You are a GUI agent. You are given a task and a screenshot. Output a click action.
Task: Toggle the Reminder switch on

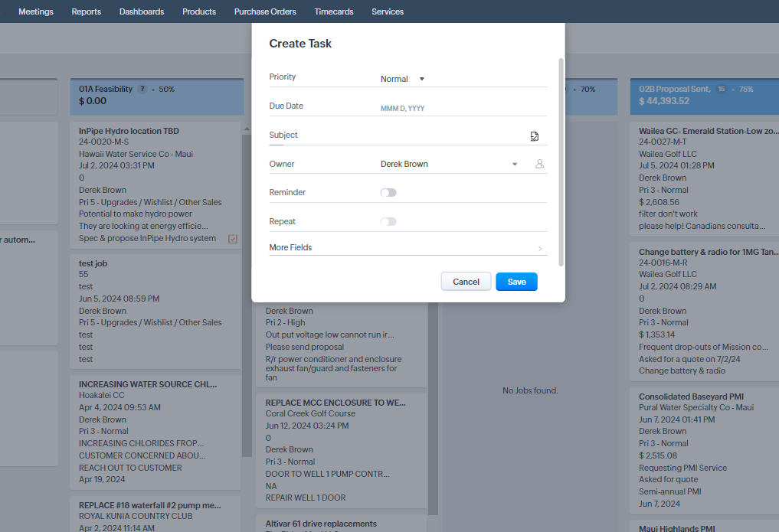point(388,193)
